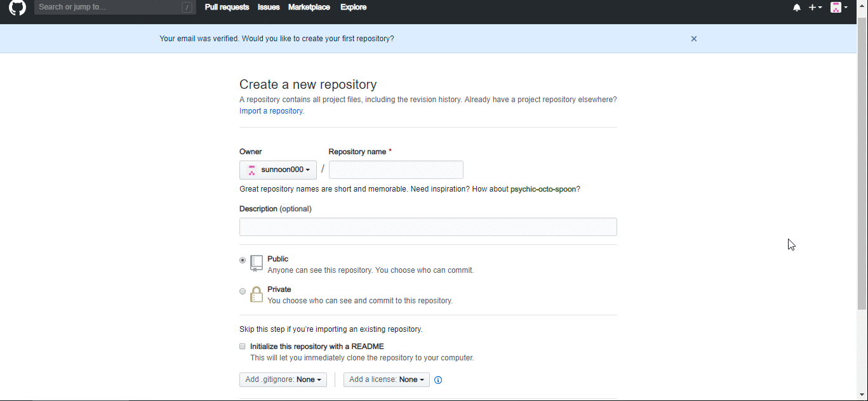868x401 pixels.
Task: Click the Private repository lock icon
Action: tap(257, 294)
